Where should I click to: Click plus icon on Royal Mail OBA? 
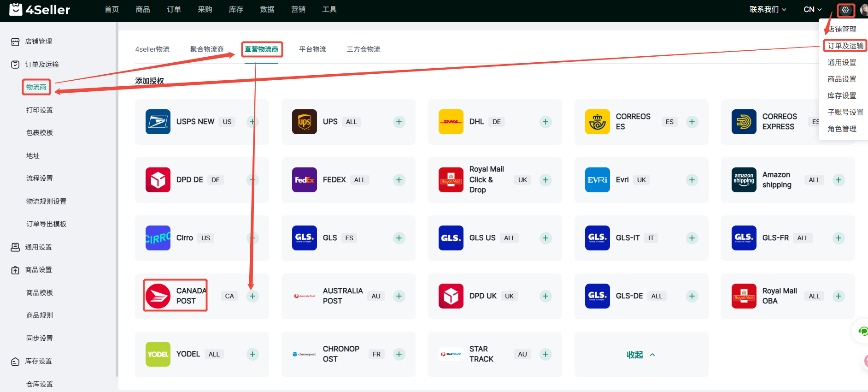(839, 296)
